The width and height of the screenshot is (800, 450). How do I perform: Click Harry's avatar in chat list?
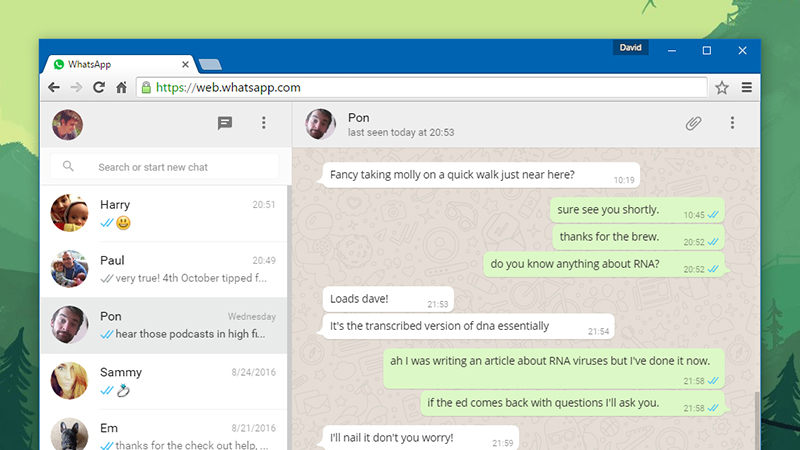[69, 213]
